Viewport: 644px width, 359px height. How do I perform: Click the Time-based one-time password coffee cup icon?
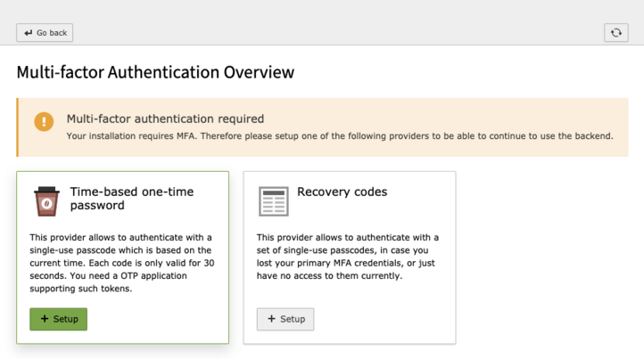click(x=46, y=201)
